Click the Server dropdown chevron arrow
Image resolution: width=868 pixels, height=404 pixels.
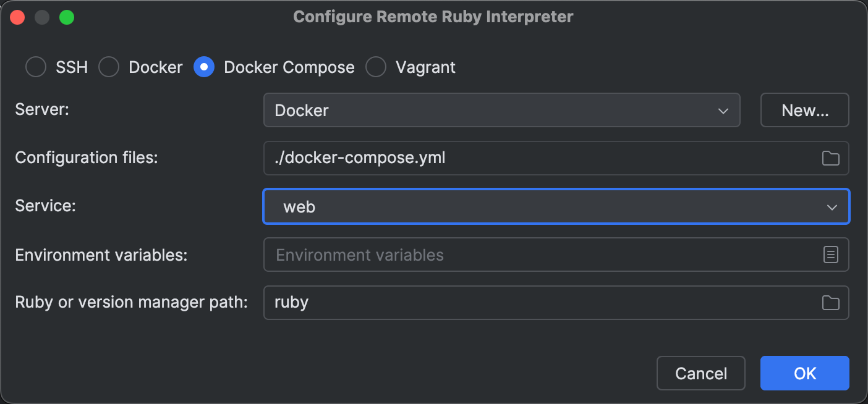click(723, 111)
